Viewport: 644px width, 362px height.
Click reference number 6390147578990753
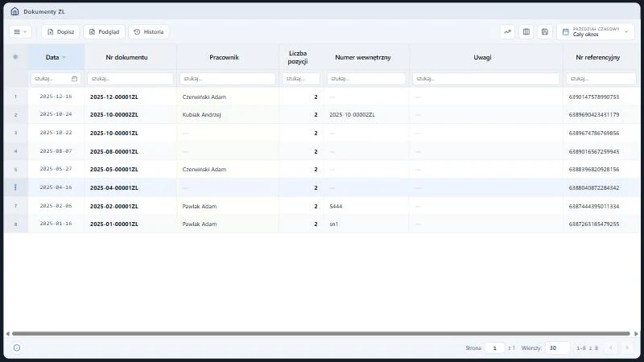click(x=594, y=97)
